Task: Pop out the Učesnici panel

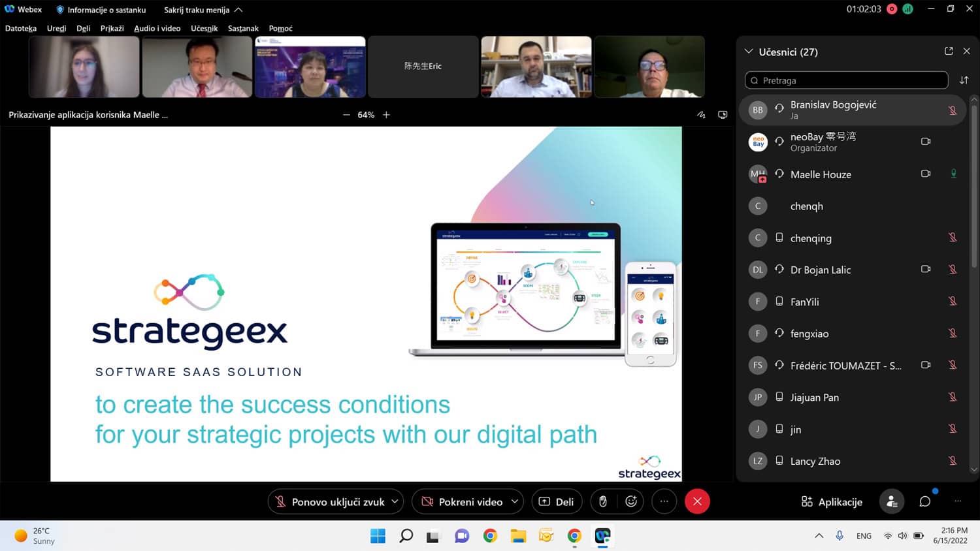Action: tap(949, 51)
